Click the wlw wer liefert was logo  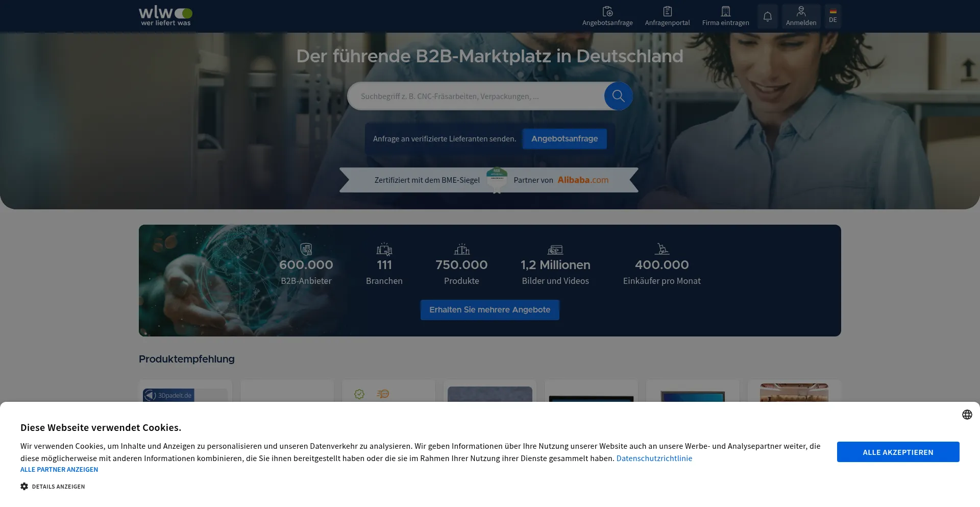click(165, 16)
